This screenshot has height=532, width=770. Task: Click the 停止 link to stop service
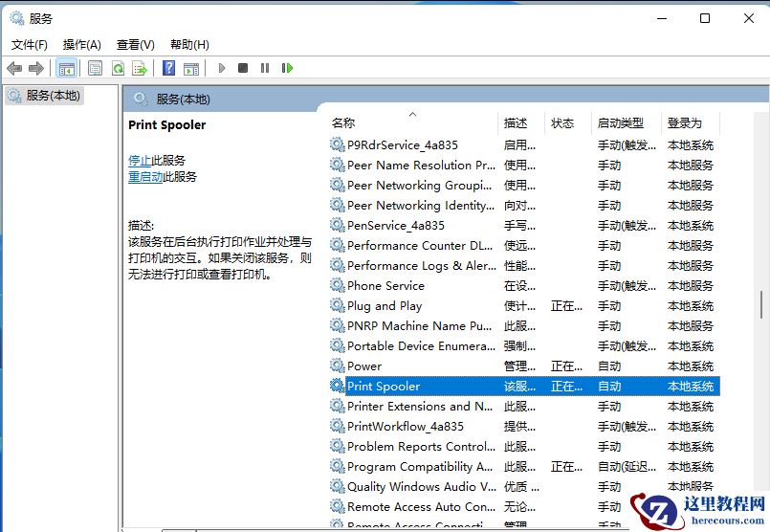[140, 161]
